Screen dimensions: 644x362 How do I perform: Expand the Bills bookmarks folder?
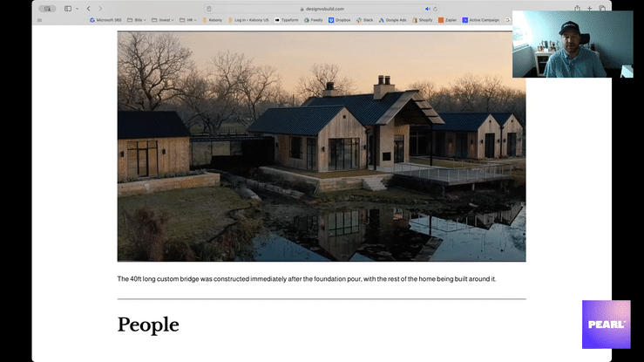tap(136, 20)
